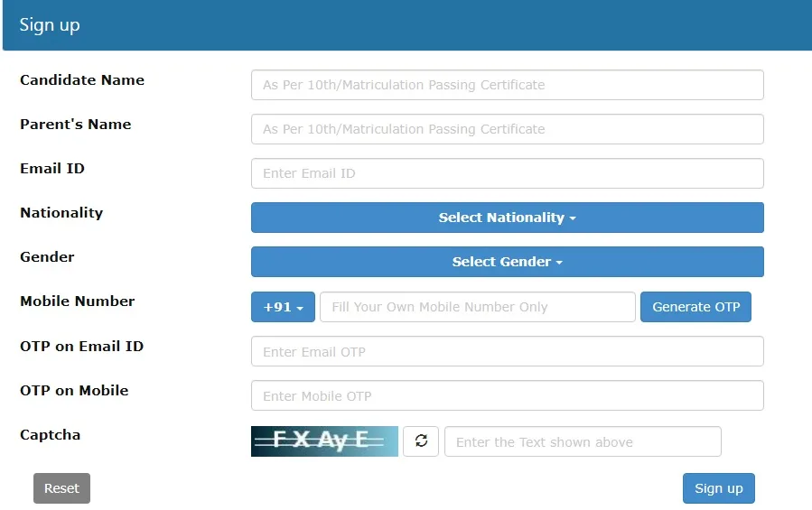Refresh the captcha image
The image size is (812, 510).
(x=421, y=441)
